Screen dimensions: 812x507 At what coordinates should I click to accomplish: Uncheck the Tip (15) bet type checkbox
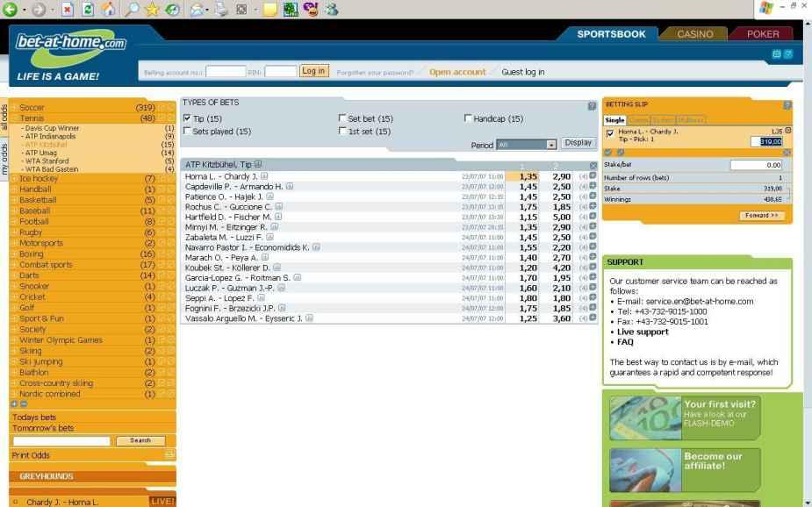[x=186, y=118]
